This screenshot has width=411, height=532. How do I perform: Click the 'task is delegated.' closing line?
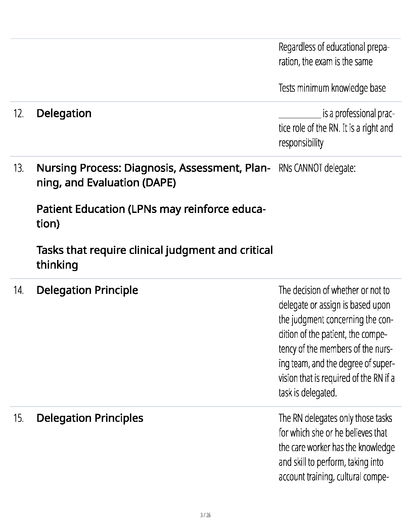308,393
